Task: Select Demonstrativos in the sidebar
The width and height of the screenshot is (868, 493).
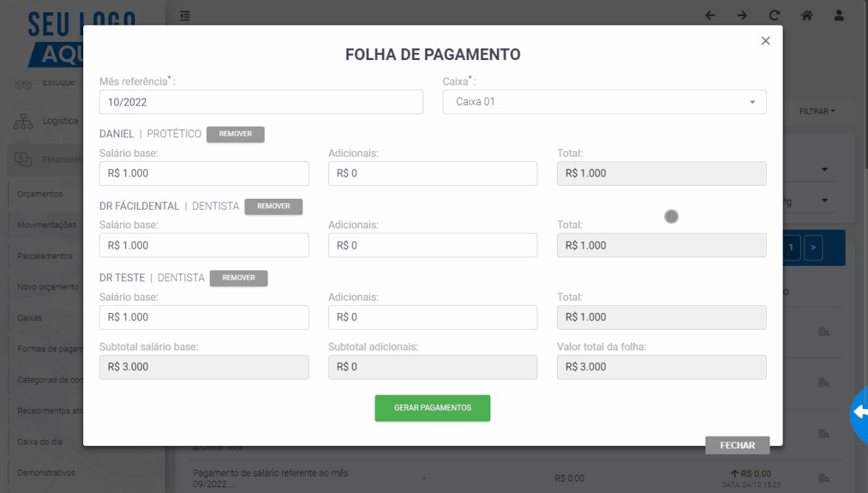Action: tap(46, 473)
